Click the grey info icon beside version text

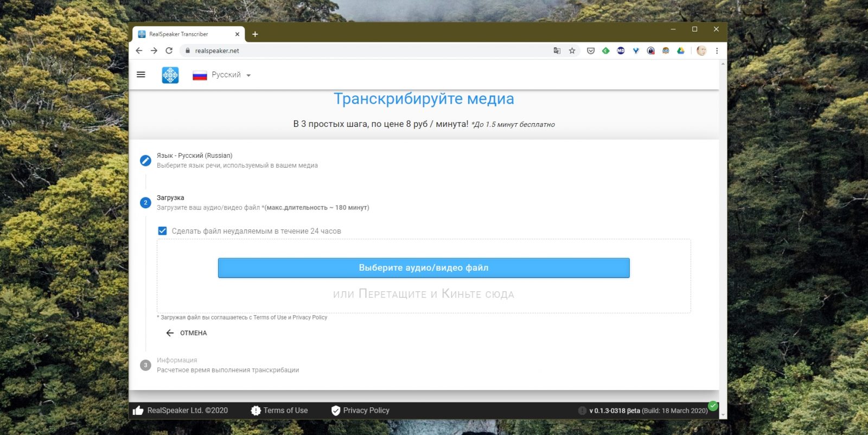[x=582, y=411]
